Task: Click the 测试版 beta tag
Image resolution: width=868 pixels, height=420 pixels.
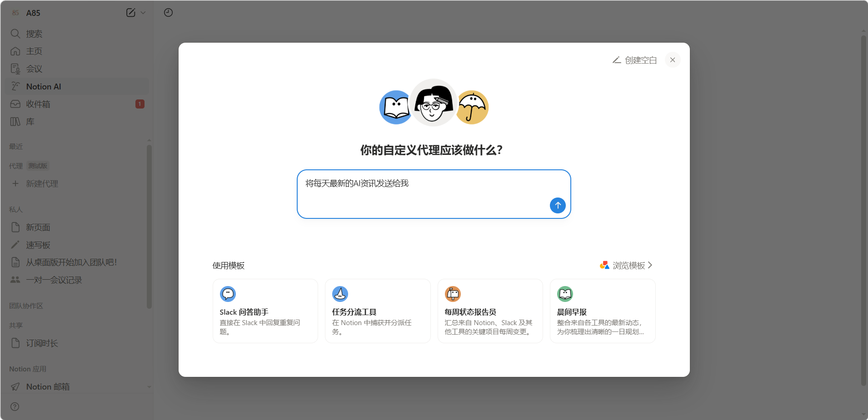Action: coord(38,166)
